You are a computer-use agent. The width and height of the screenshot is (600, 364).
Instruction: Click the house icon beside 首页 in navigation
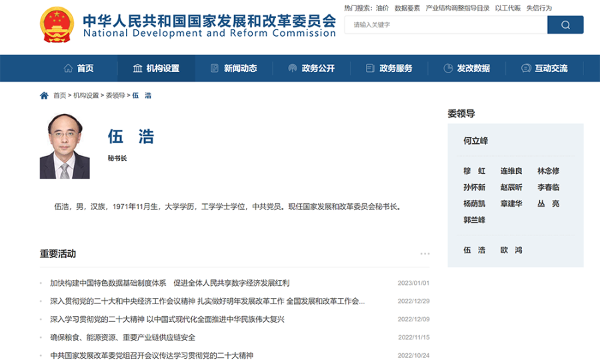point(68,69)
